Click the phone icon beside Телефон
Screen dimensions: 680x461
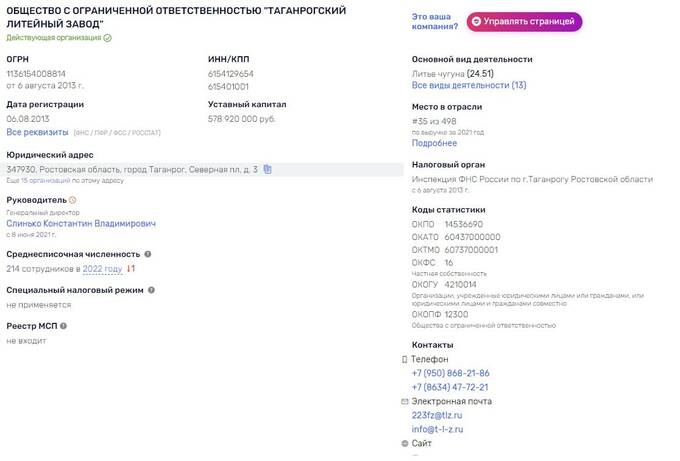(405, 359)
